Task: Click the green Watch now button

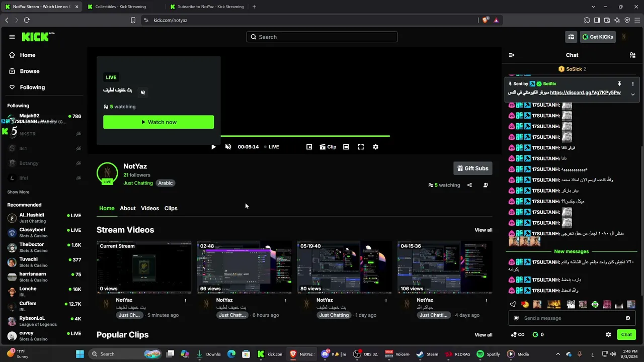Action: point(158,122)
